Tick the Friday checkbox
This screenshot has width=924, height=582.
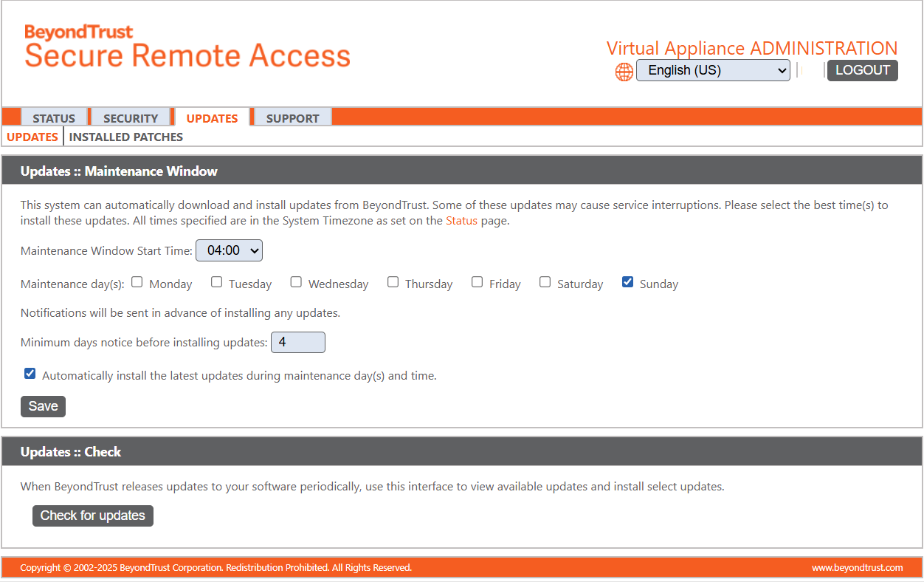click(477, 282)
